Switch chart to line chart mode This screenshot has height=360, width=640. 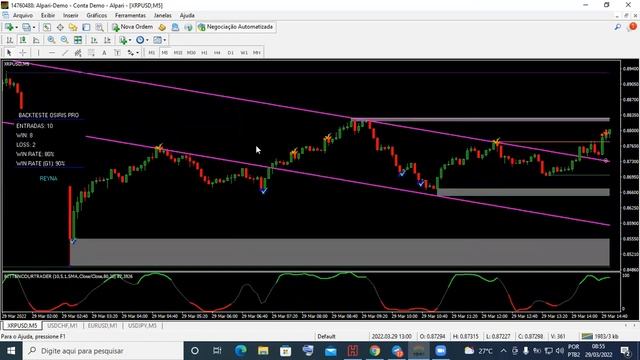click(36, 40)
